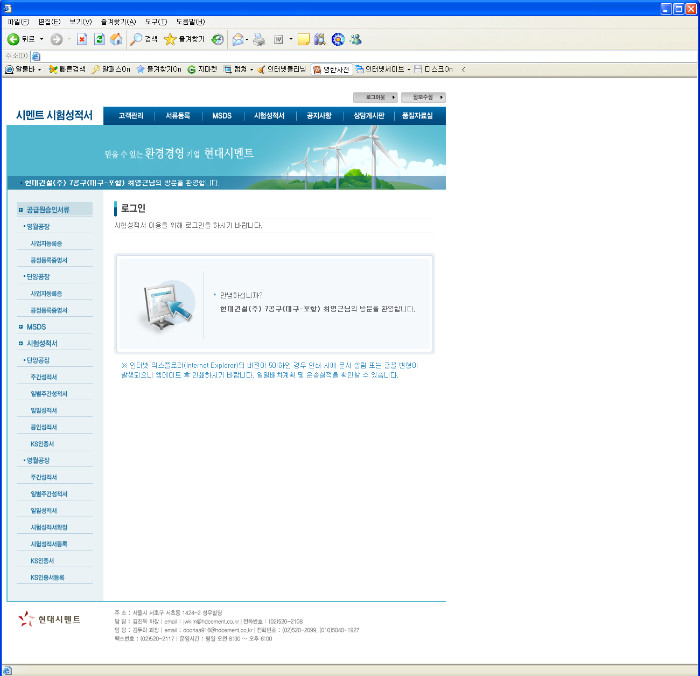The width and height of the screenshot is (700, 676).
Task: Click the Edit with Word document icon
Action: (279, 39)
